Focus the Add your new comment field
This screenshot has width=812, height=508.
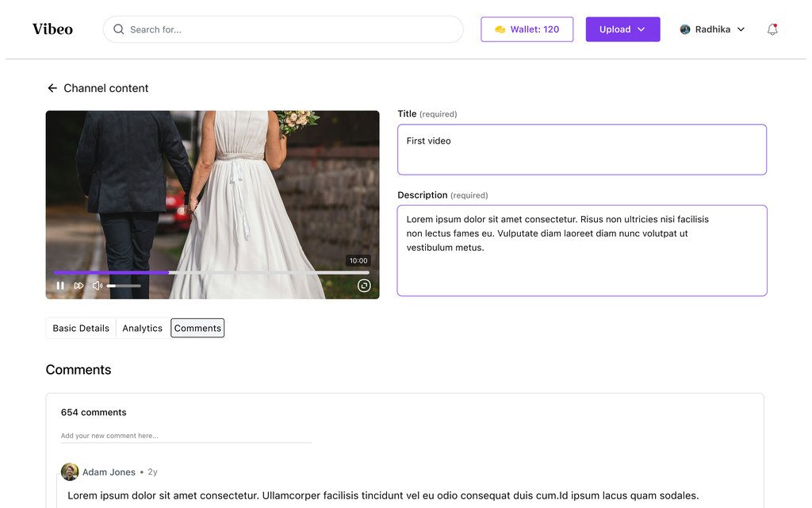click(x=186, y=436)
